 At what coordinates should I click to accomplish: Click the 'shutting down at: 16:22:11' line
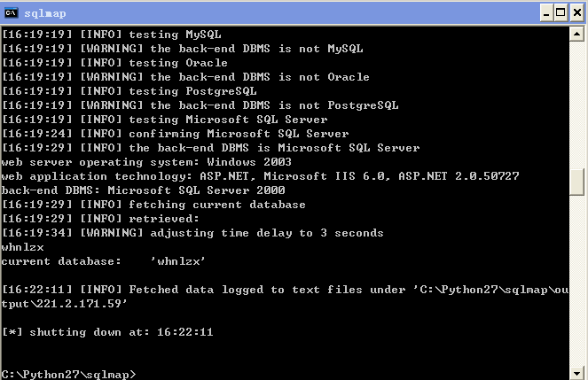pos(107,332)
